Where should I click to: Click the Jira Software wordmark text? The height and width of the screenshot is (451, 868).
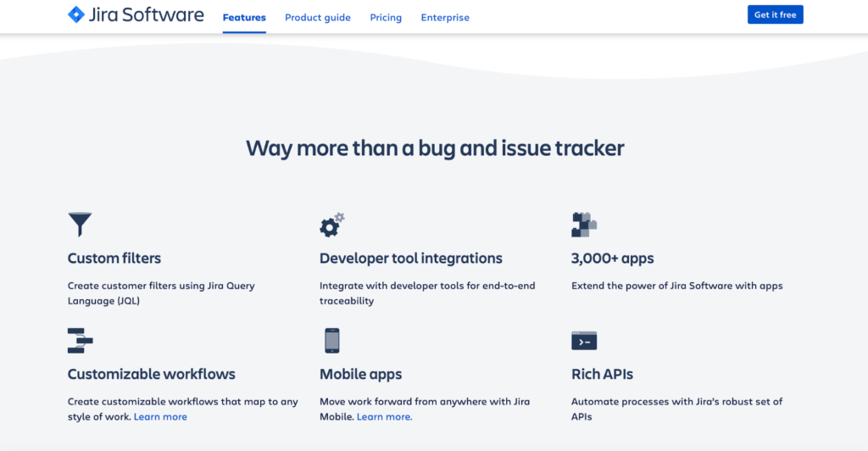pyautogui.click(x=146, y=14)
